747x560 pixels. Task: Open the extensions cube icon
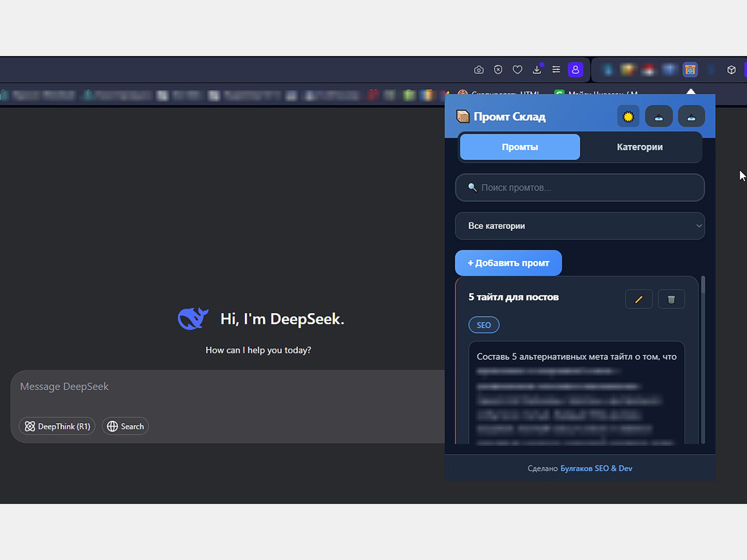click(731, 70)
